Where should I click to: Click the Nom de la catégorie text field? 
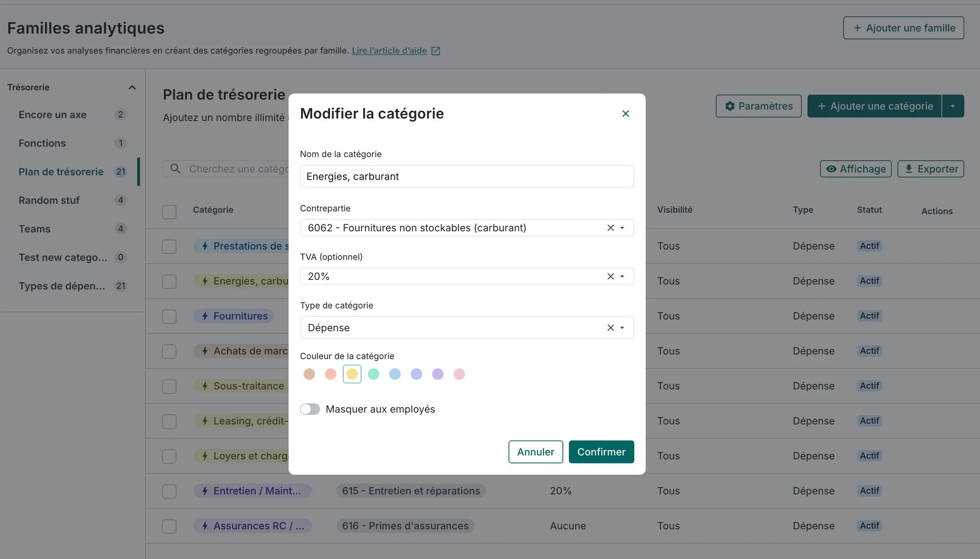(466, 176)
